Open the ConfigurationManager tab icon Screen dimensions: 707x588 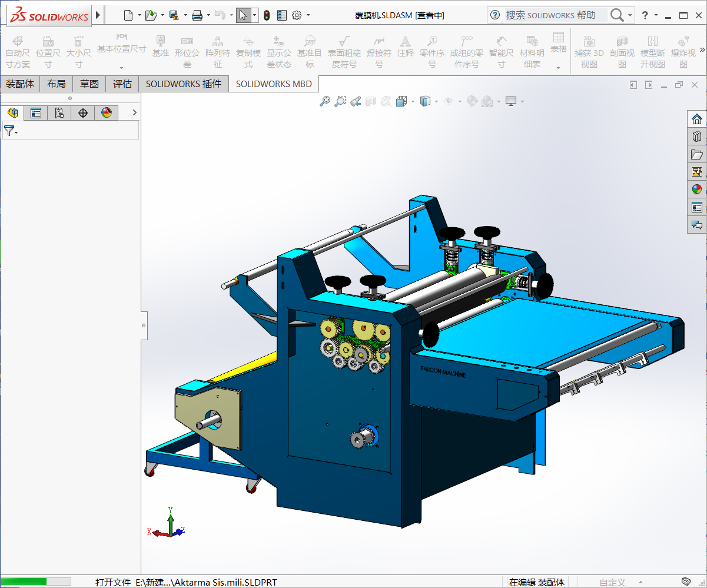point(59,112)
